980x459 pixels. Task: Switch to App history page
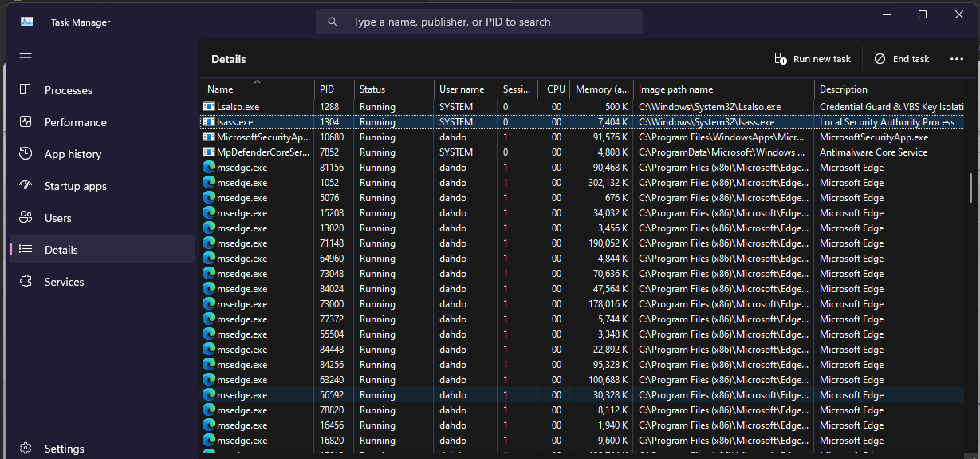point(102,154)
